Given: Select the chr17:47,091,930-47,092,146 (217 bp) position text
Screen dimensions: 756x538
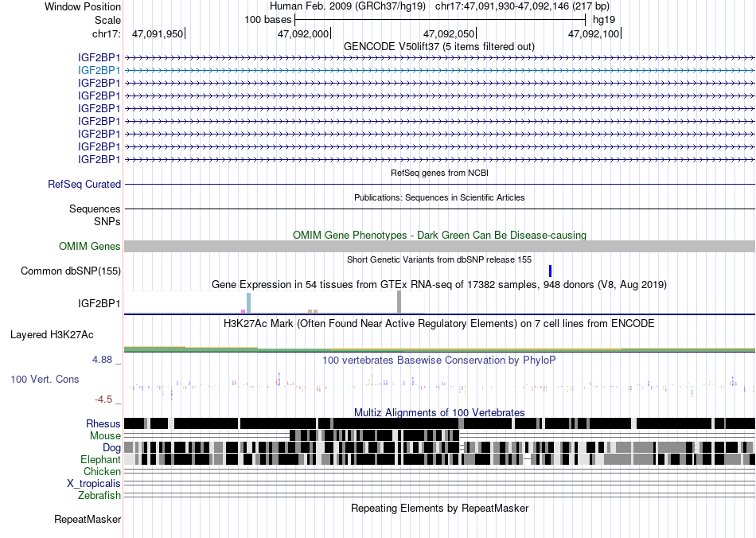Looking at the screenshot, I should [522, 6].
